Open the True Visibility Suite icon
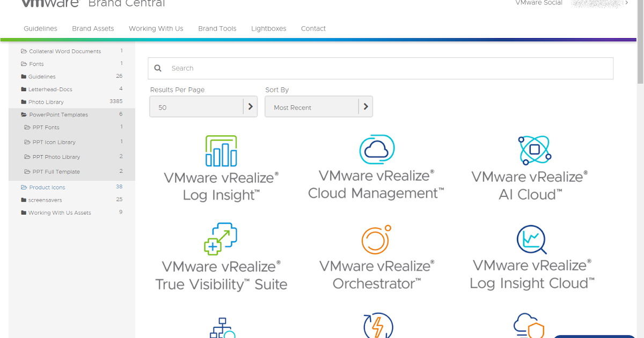The image size is (644, 338). point(221,238)
